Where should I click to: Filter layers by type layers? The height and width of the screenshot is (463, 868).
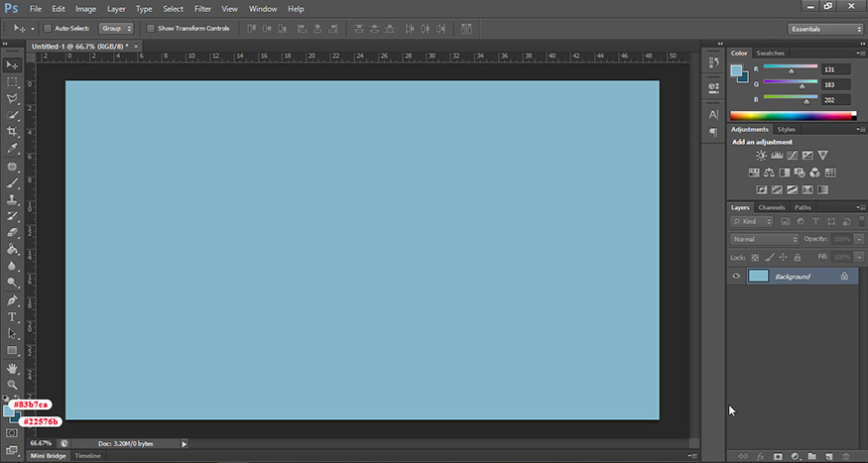815,221
